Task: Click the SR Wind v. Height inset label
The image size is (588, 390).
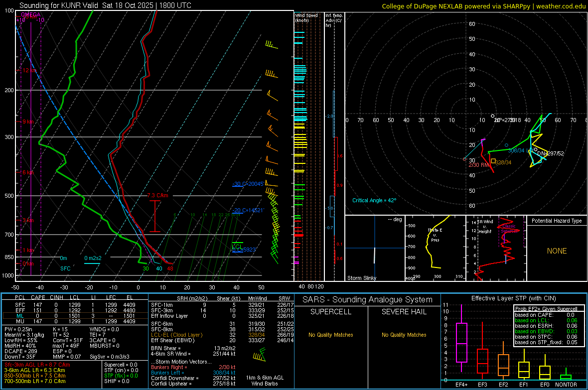Action: click(x=485, y=227)
